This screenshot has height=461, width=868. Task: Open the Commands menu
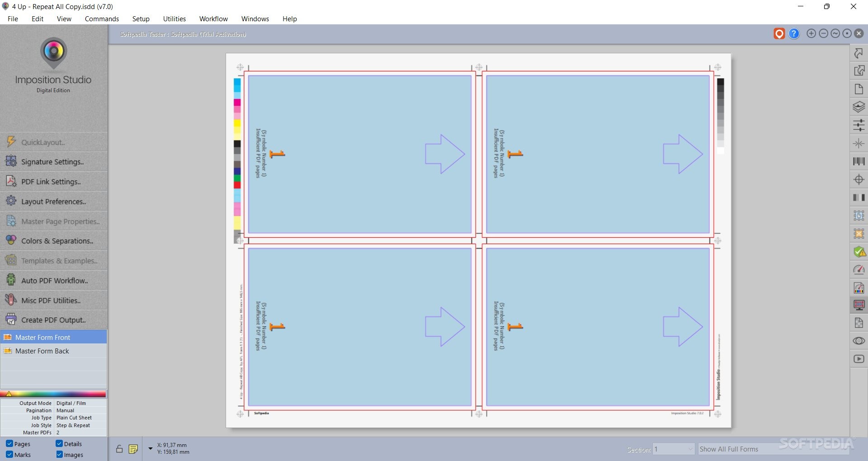click(102, 19)
